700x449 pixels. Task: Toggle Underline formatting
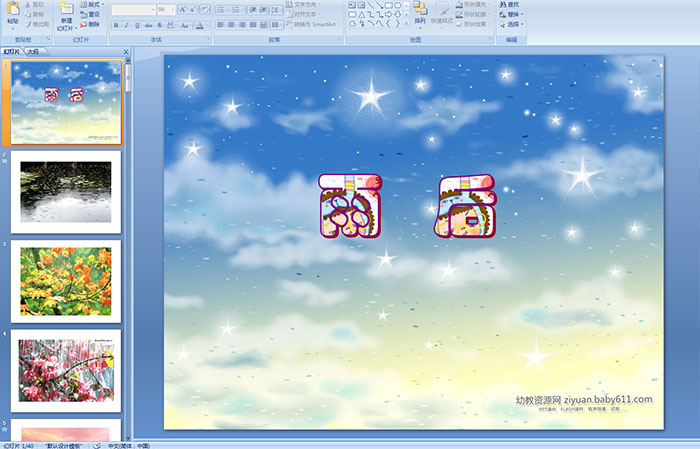pyautogui.click(x=137, y=25)
